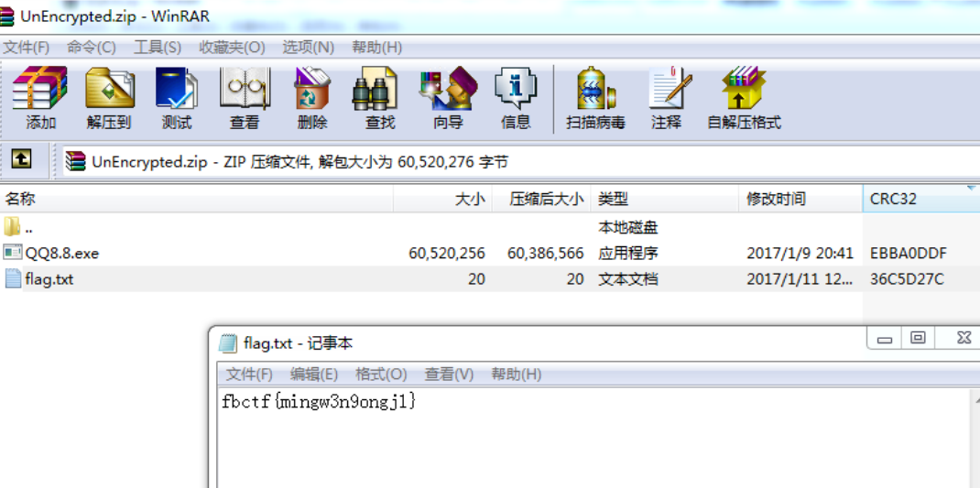Go up one level with arrow button
Screen dimensions: 980x488
point(21,160)
